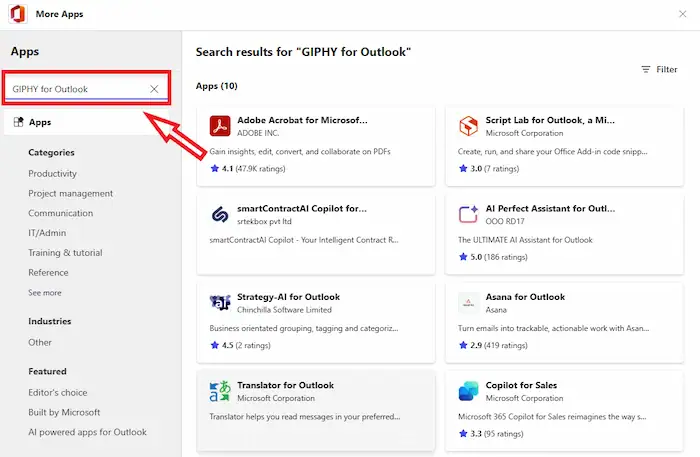Click the AI Perfect Assistant icon
Screen dimensions: 700x457
click(x=468, y=215)
